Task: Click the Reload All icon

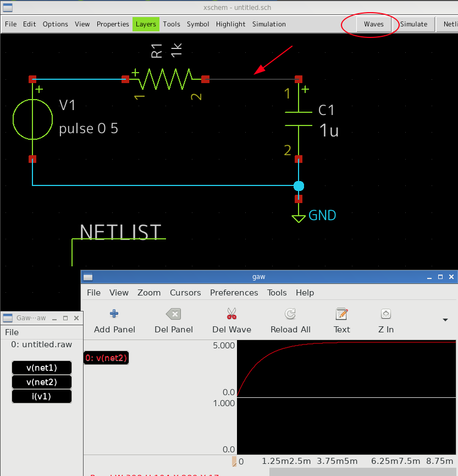Action: pos(290,314)
